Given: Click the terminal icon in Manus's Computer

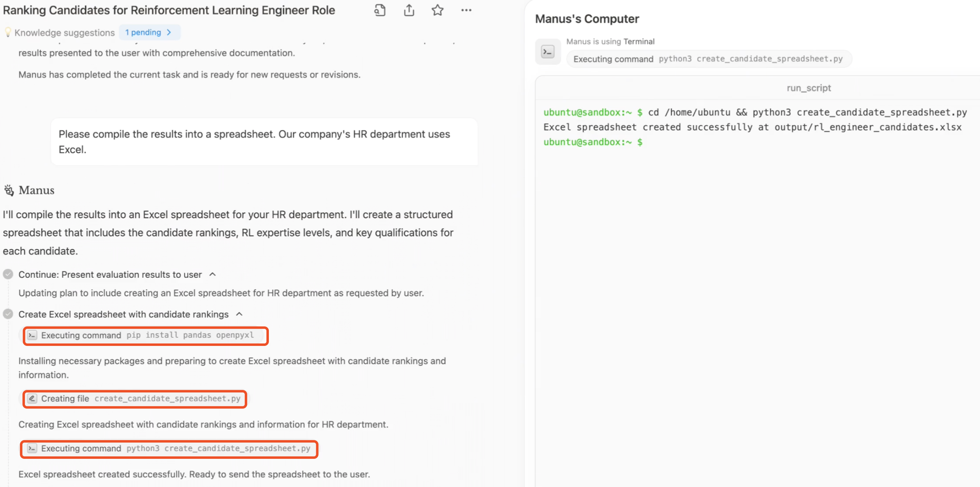Looking at the screenshot, I should pyautogui.click(x=548, y=52).
